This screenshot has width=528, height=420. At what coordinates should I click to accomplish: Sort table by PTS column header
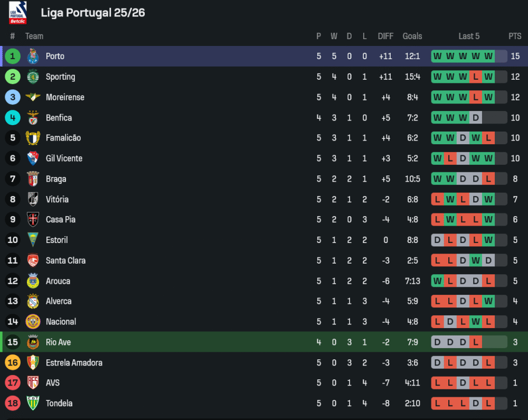(x=515, y=36)
